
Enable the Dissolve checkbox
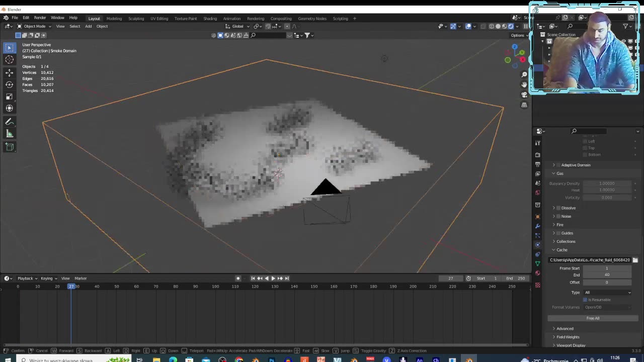tap(558, 208)
